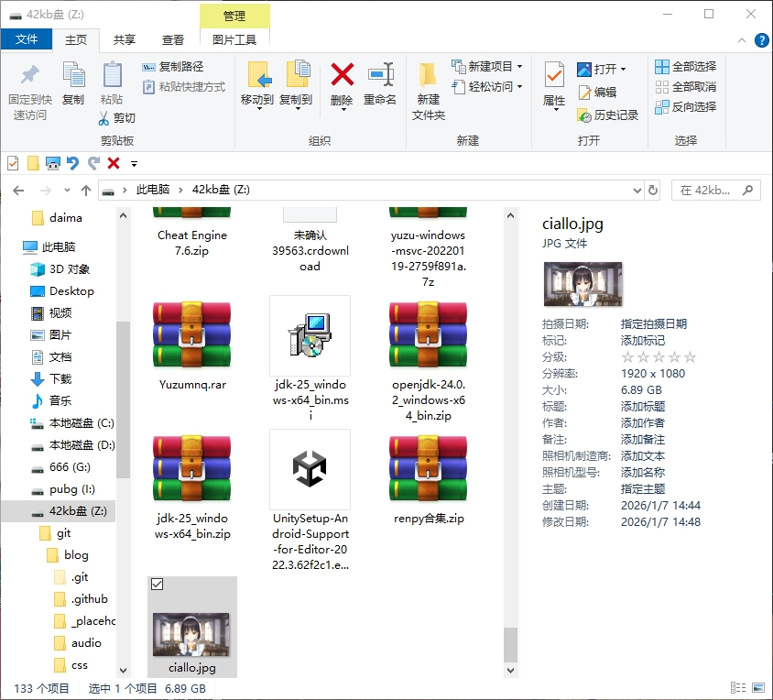773x700 pixels.
Task: Open History (历史记录)
Action: pos(608,115)
